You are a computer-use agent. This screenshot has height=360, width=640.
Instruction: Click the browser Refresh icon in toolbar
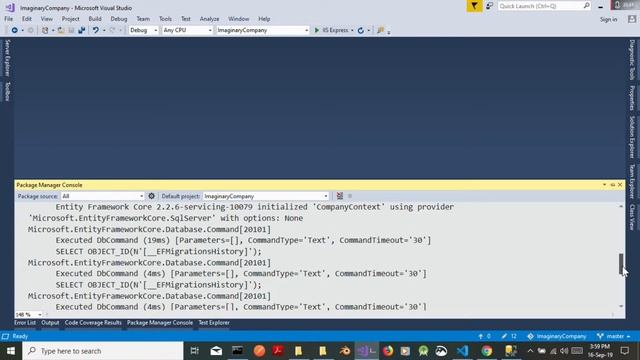tap(361, 30)
